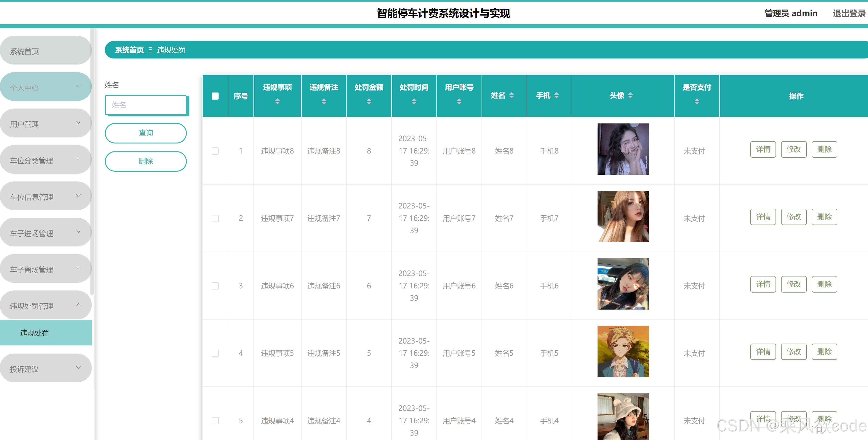Sort by 处罚金额 column sort icon
The height and width of the screenshot is (440, 868).
pyautogui.click(x=369, y=101)
